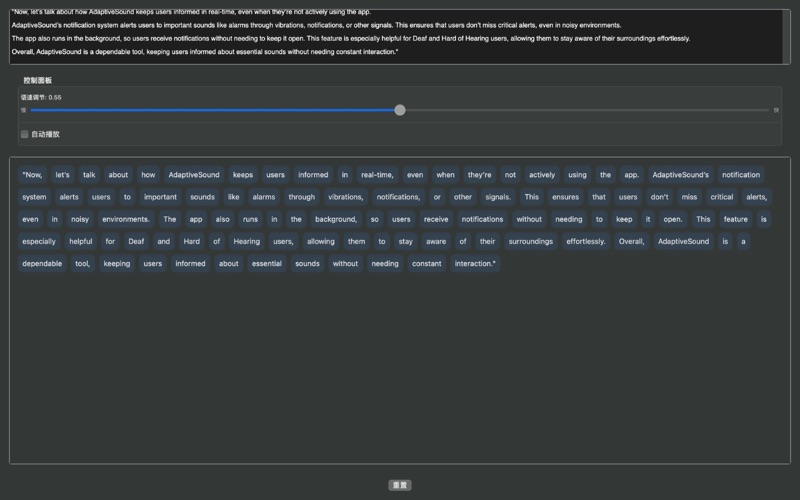Click the "runs" word chip
The height and width of the screenshot is (500, 800).
pyautogui.click(x=251, y=219)
